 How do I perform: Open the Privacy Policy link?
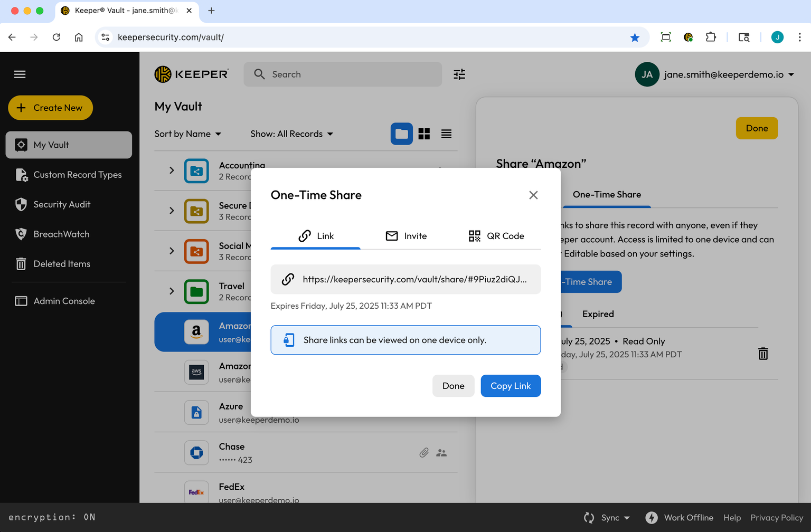[x=777, y=518]
